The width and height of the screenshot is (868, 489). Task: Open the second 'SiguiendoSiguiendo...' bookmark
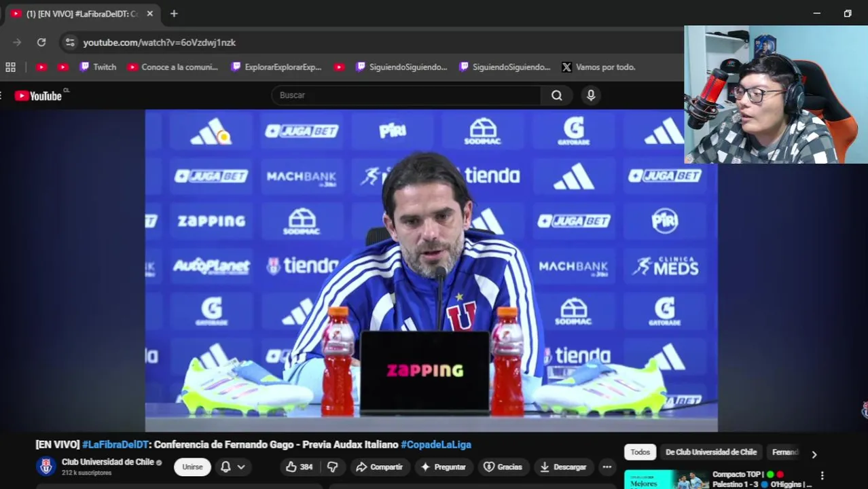505,67
